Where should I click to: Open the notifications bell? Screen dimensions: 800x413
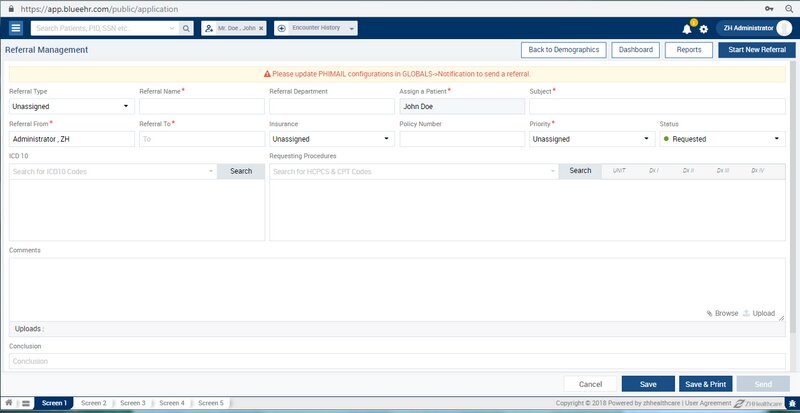coord(687,28)
